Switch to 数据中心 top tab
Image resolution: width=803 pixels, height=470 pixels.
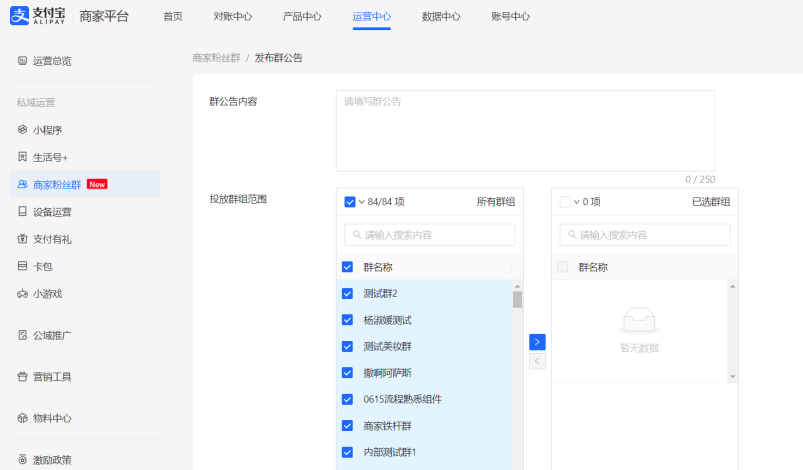click(441, 17)
